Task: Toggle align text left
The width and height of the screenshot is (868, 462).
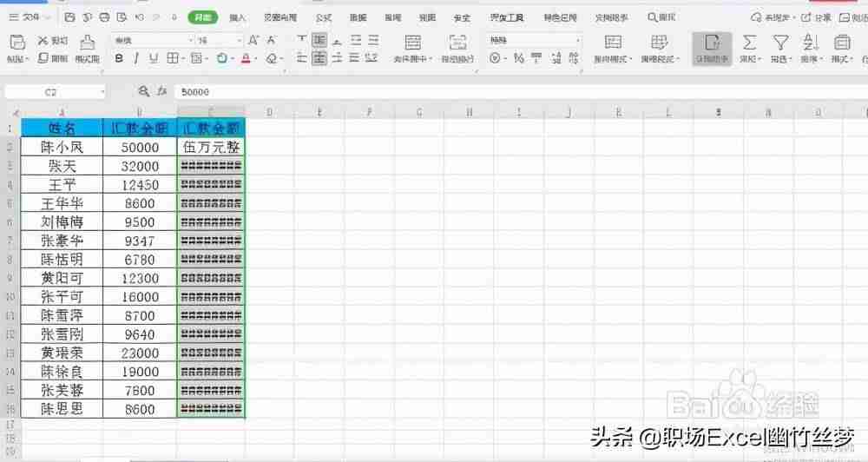Action: pyautogui.click(x=302, y=58)
